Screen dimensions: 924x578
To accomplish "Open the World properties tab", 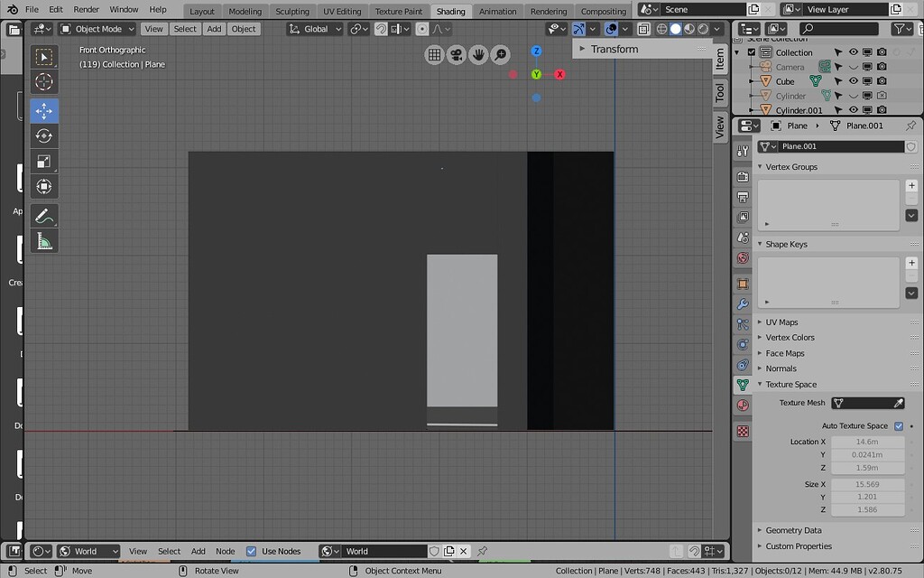I will (x=743, y=257).
